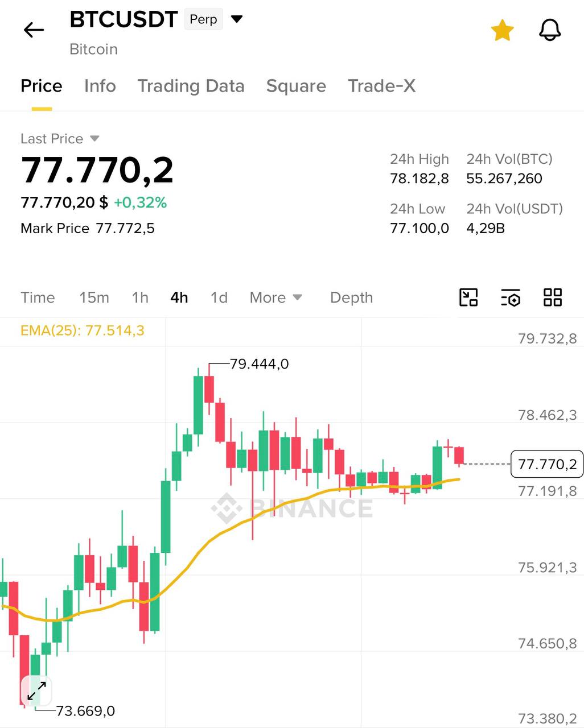
Task: Show the Depth chart view
Action: pyautogui.click(x=351, y=297)
